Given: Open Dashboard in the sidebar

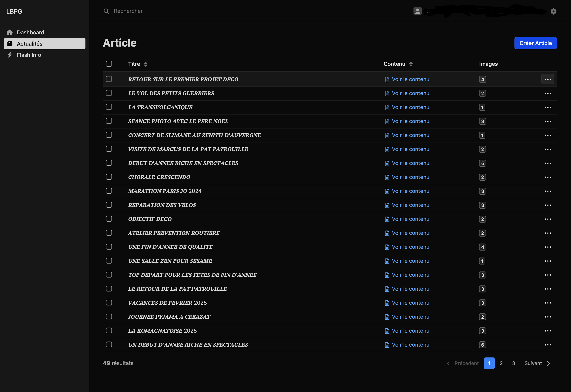Looking at the screenshot, I should point(44,32).
